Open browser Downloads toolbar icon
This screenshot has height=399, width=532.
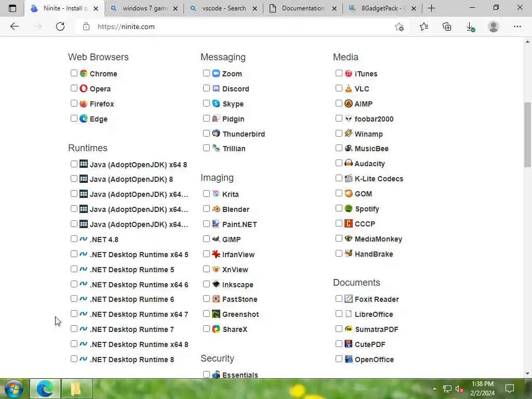pos(470,27)
